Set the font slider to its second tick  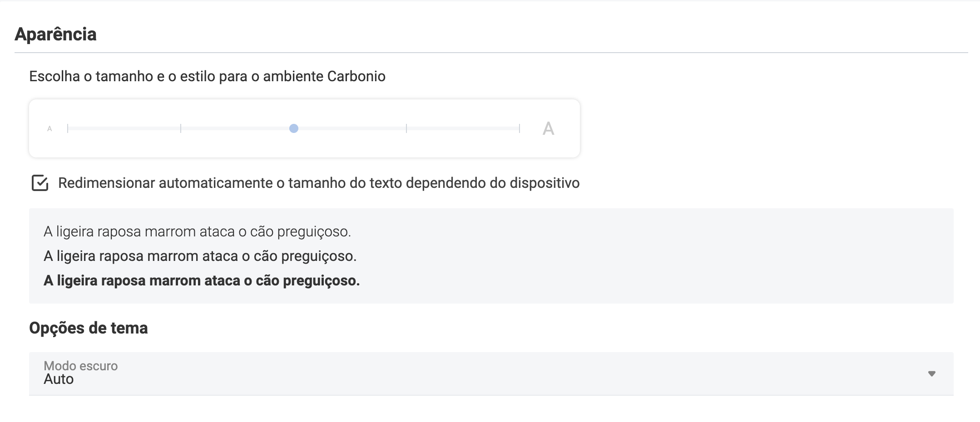181,128
